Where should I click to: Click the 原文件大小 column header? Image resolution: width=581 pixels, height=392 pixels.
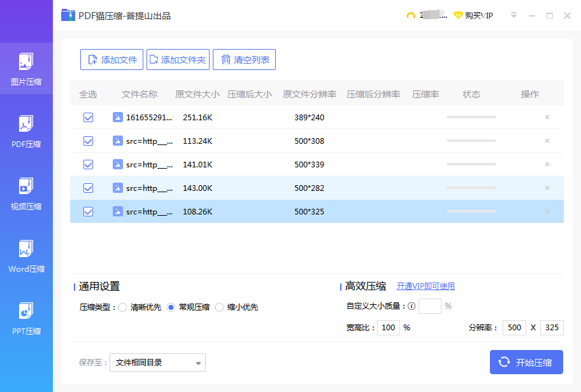coord(197,94)
